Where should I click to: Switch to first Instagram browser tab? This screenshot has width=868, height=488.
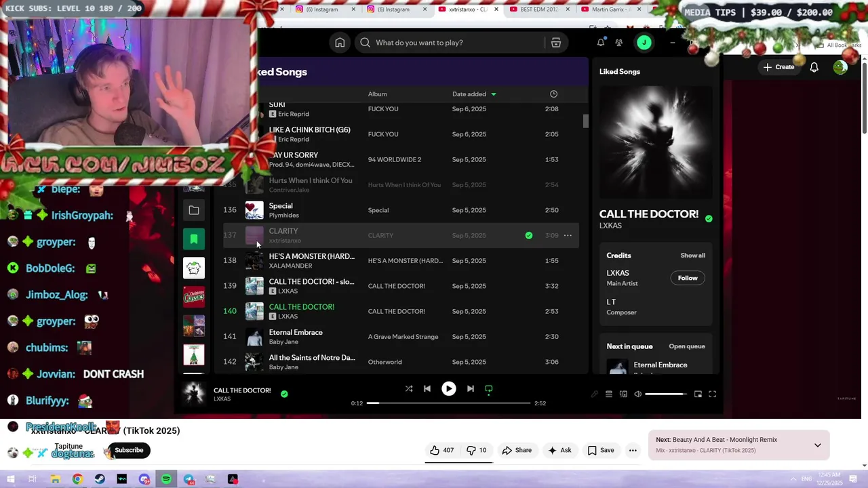(322, 9)
